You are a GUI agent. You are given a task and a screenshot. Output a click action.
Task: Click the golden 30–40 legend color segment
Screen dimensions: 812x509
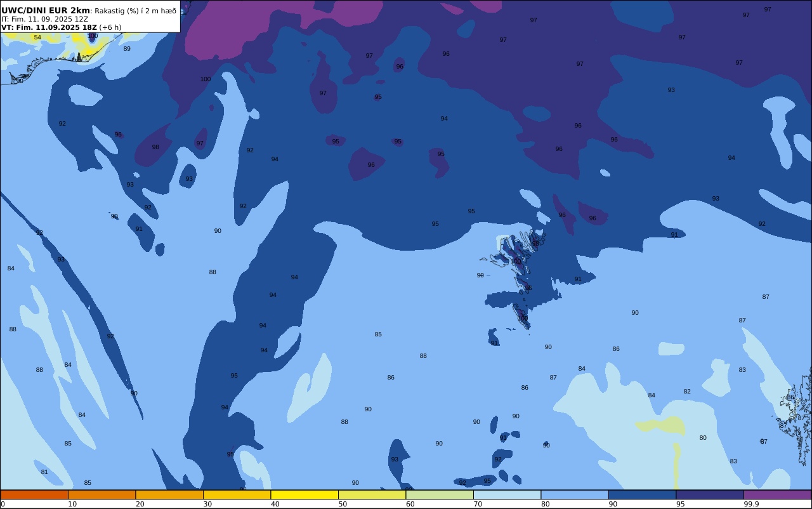237,494
